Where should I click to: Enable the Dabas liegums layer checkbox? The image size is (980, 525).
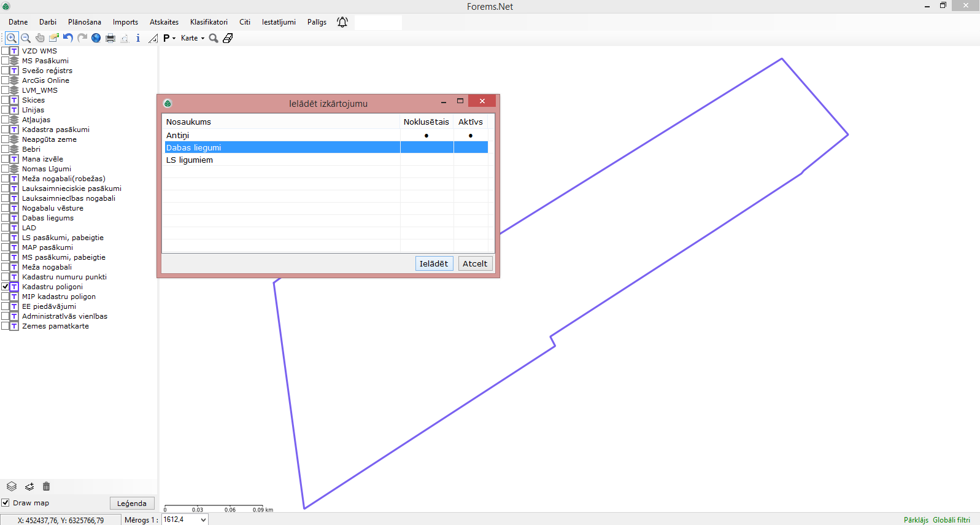click(x=5, y=218)
